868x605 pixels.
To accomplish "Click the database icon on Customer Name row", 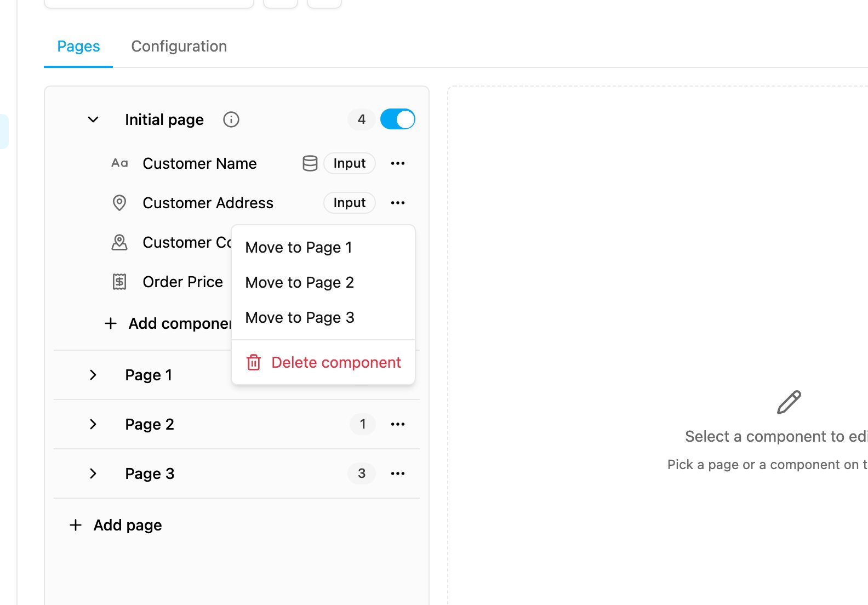I will tap(310, 163).
